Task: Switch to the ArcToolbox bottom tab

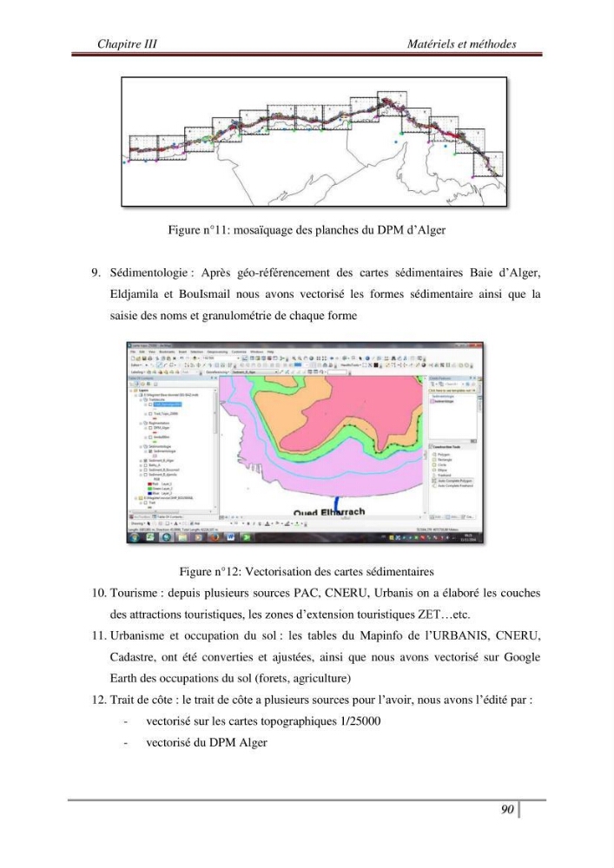Action: pyautogui.click(x=140, y=517)
